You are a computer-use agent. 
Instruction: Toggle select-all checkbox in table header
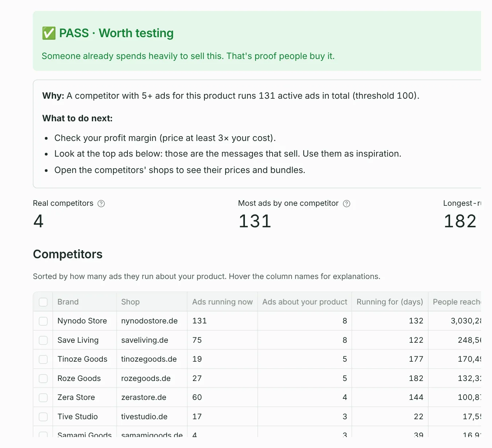pyautogui.click(x=43, y=302)
